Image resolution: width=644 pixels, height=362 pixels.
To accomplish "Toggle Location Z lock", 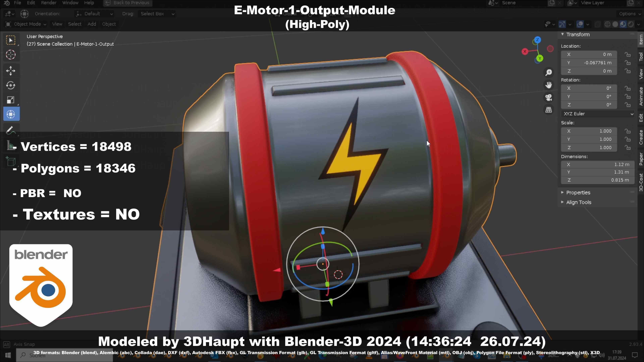I will (x=628, y=71).
